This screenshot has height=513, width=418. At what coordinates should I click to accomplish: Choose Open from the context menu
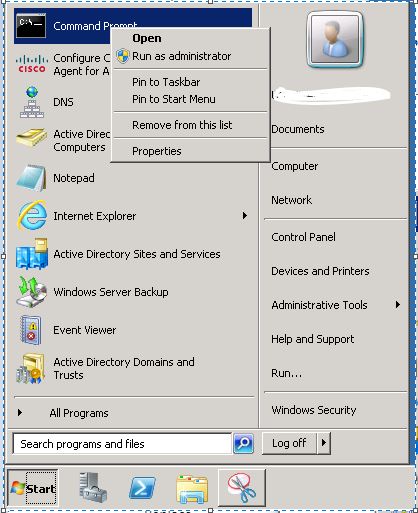click(147, 38)
